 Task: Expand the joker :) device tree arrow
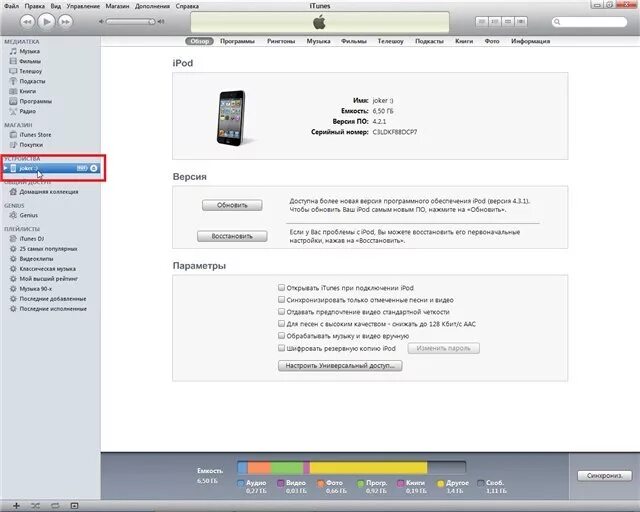pos(5,168)
